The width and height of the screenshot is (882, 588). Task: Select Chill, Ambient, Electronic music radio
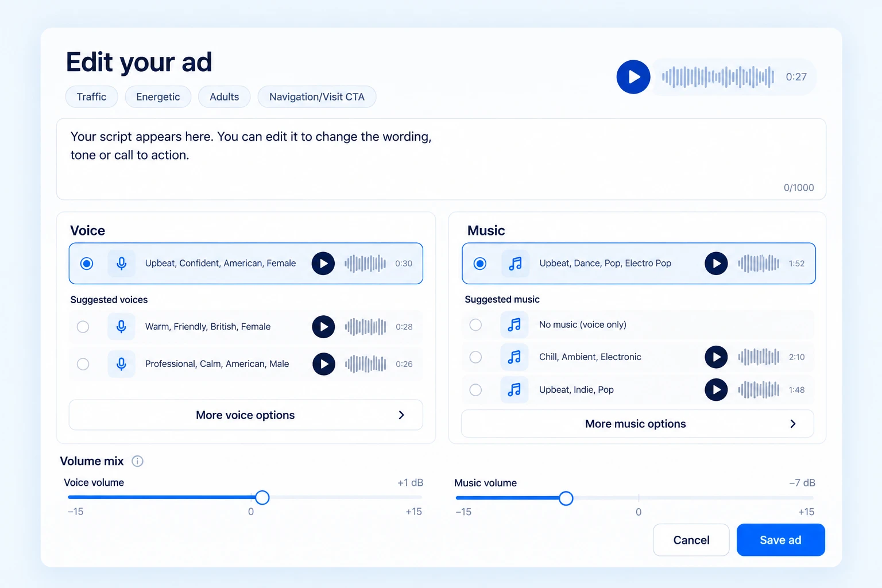click(x=475, y=357)
